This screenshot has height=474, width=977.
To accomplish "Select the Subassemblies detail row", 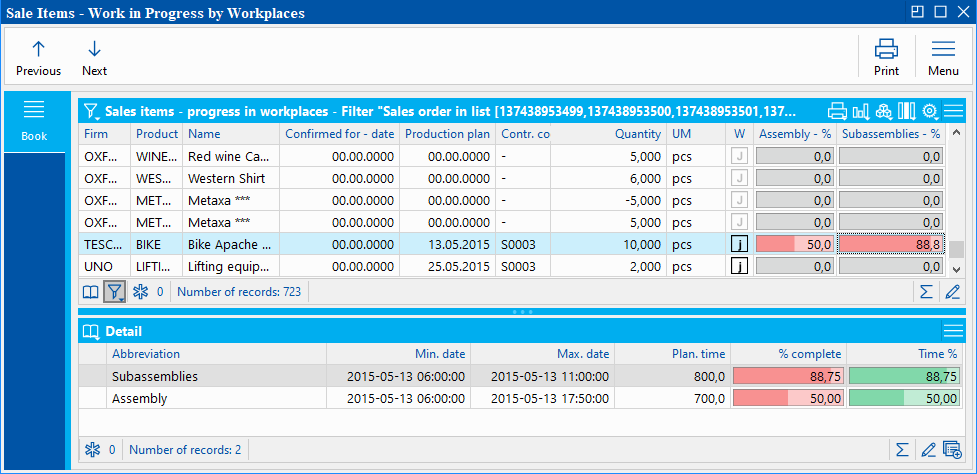I will pos(520,376).
